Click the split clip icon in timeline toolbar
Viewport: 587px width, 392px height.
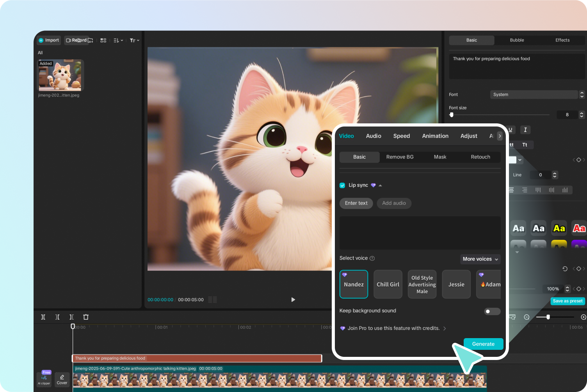(x=43, y=317)
